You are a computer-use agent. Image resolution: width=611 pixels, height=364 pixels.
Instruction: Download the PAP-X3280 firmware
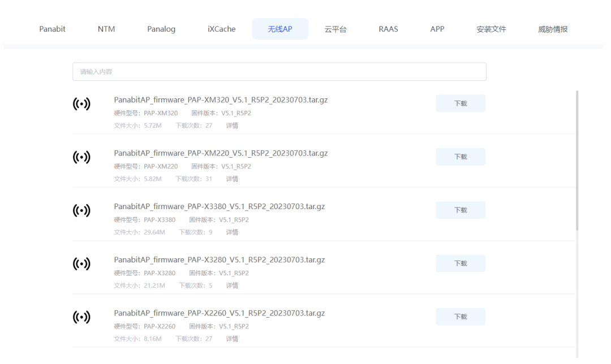(461, 263)
